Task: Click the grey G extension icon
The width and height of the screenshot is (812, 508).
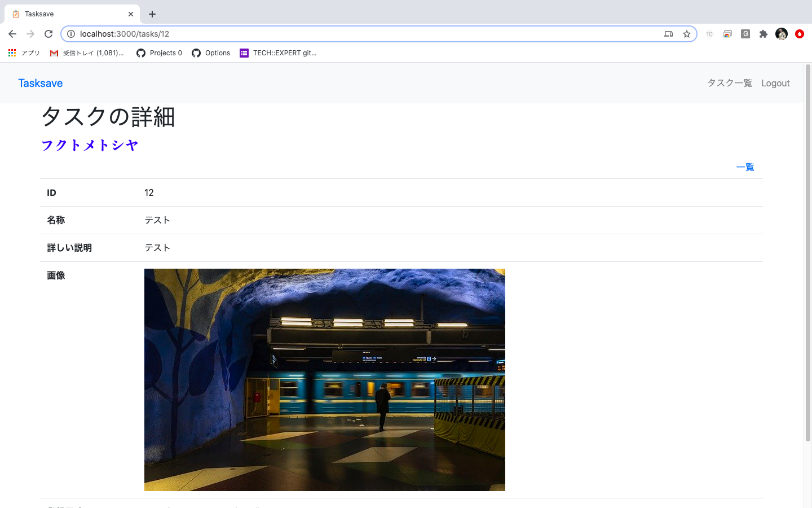Action: coord(745,34)
